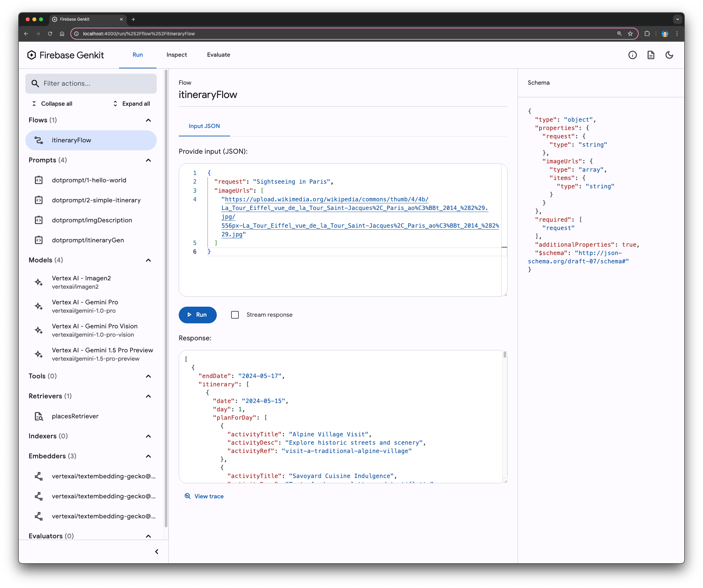The height and width of the screenshot is (588, 703).
Task: Collapse the sidebar with left chevron
Action: pos(157,552)
